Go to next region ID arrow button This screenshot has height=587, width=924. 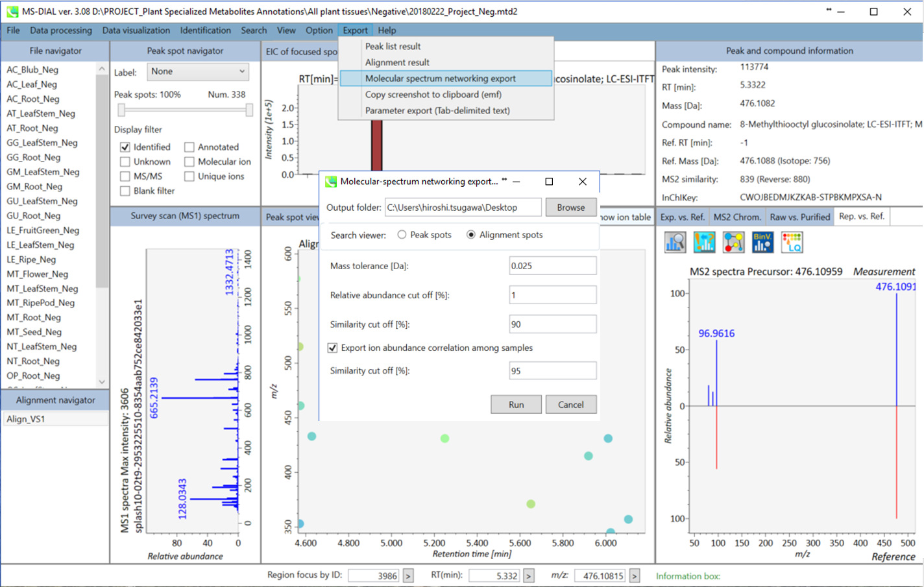tap(408, 576)
